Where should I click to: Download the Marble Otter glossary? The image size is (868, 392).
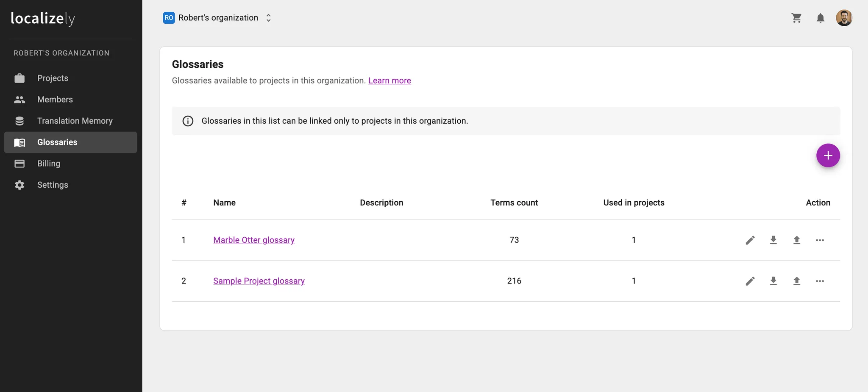click(x=773, y=240)
